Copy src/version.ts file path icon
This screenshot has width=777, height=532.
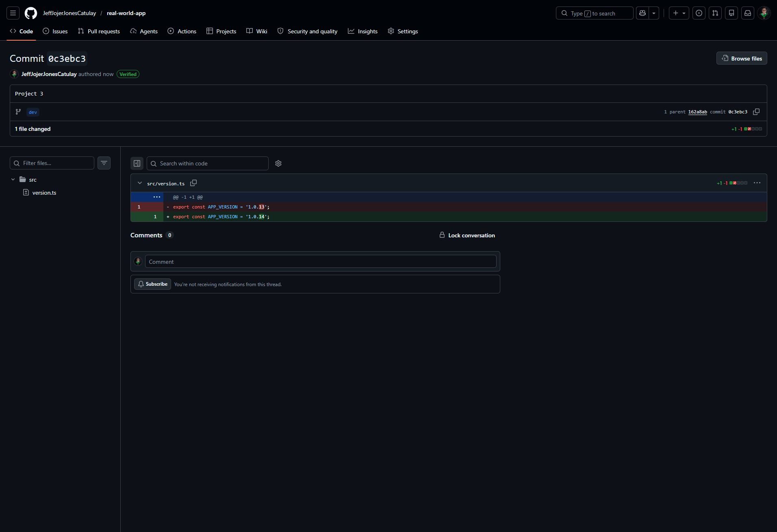coord(193,183)
